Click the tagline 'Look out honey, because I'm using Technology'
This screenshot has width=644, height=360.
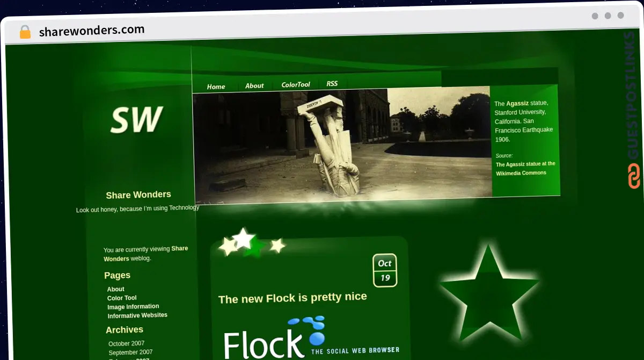[x=137, y=208]
